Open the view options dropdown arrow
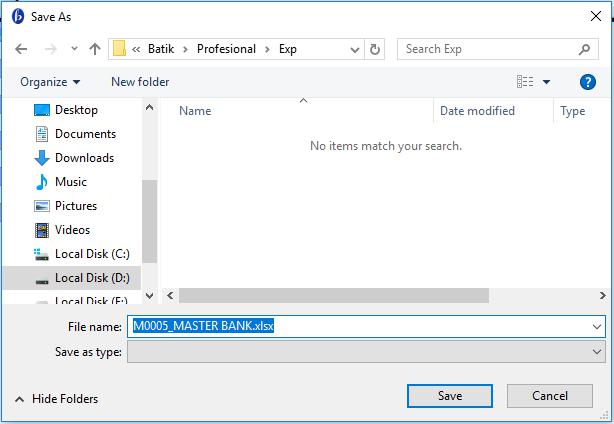Image resolution: width=614 pixels, height=424 pixels. click(x=547, y=82)
